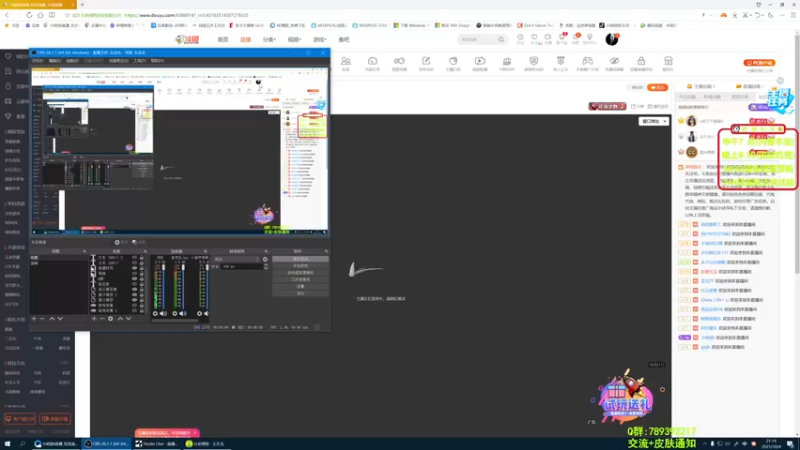This screenshot has height=450, width=800.
Task: Go to browser home page
Action: click(40, 15)
